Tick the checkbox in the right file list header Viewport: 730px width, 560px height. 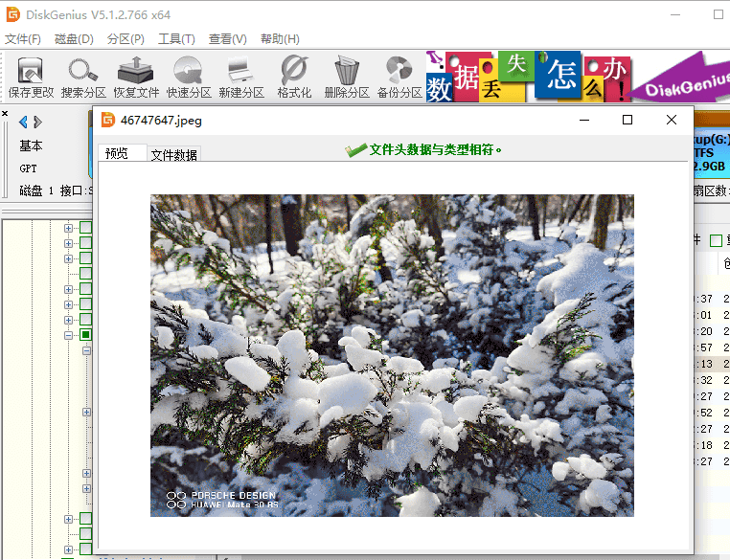click(x=716, y=240)
